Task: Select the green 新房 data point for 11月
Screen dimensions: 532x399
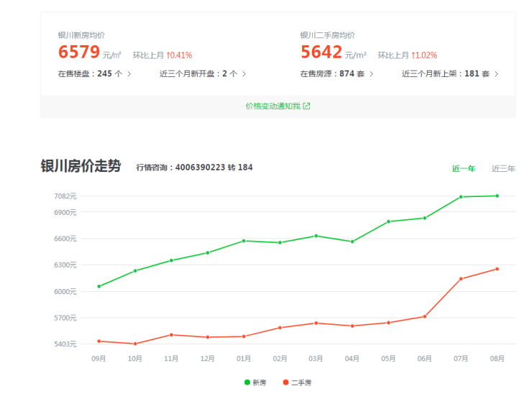Action: [x=171, y=260]
